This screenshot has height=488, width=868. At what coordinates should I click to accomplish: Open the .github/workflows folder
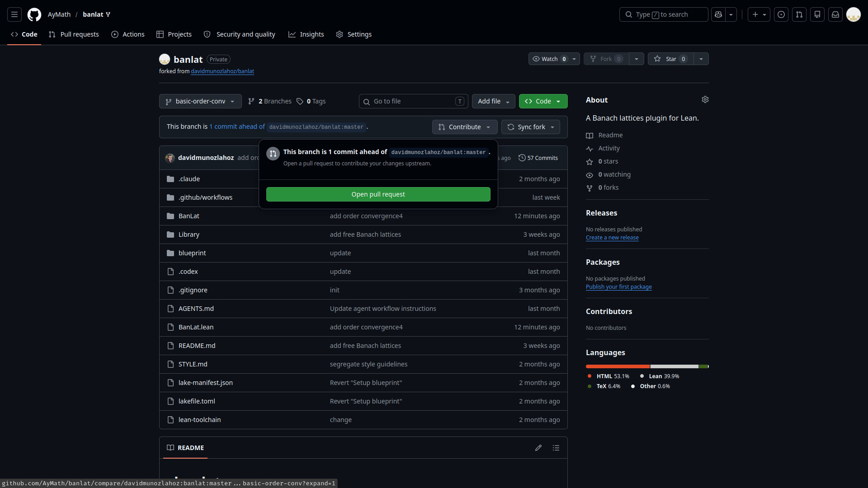205,197
